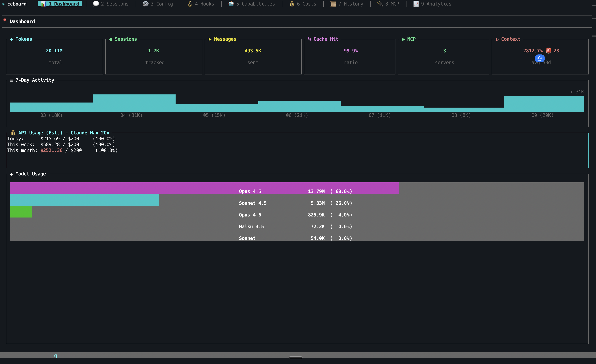Click the tools icon on the MCP tab
Image resolution: width=596 pixels, height=364 pixels.
380,4
